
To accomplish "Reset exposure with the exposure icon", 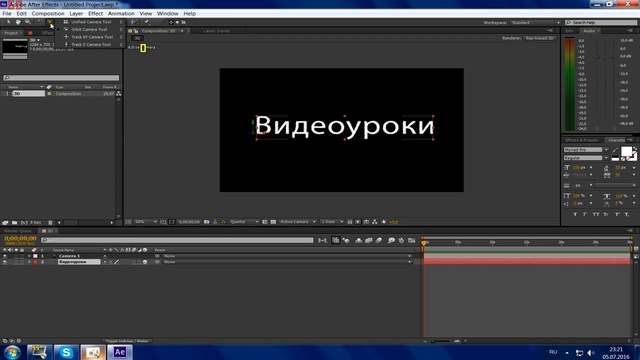I will [x=384, y=222].
